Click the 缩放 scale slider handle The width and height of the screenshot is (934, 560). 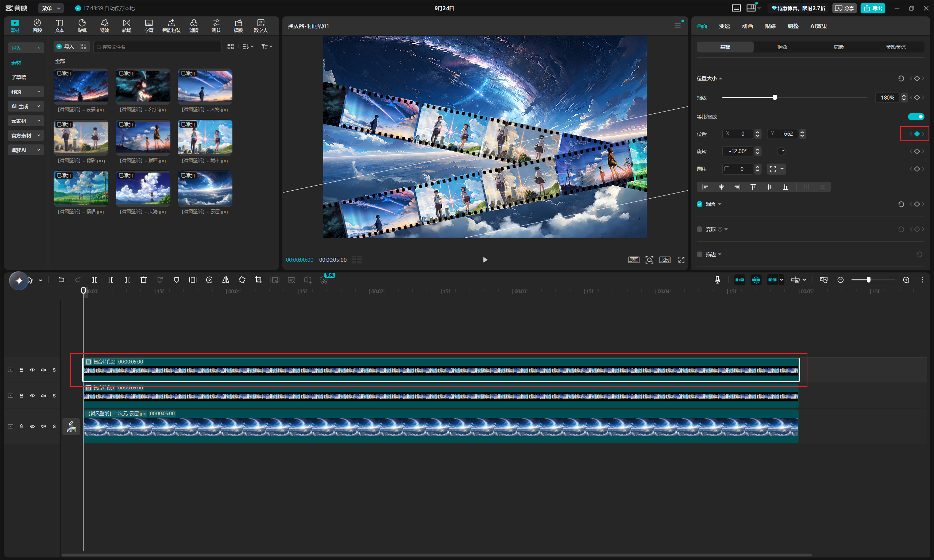[775, 97]
